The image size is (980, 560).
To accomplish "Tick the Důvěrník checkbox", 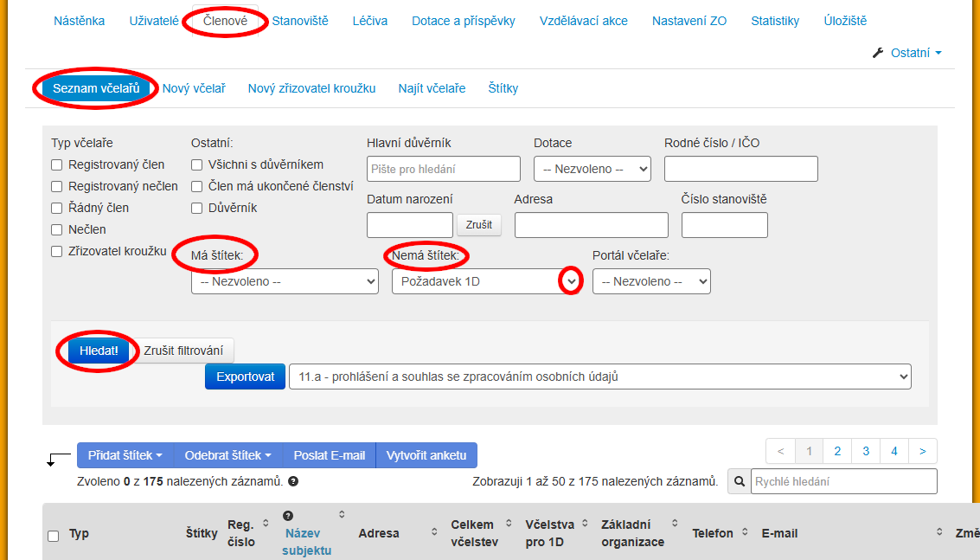I will click(x=197, y=208).
